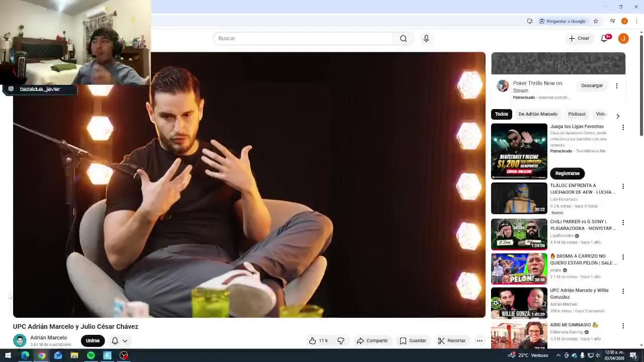This screenshot has height=362, width=644.
Task: Open File Explorer from taskbar
Action: (x=74, y=355)
